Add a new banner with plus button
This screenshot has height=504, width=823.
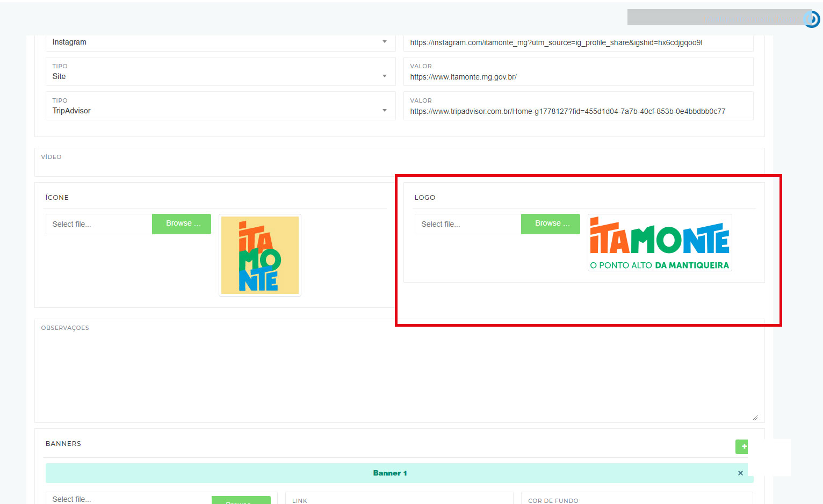pos(742,447)
